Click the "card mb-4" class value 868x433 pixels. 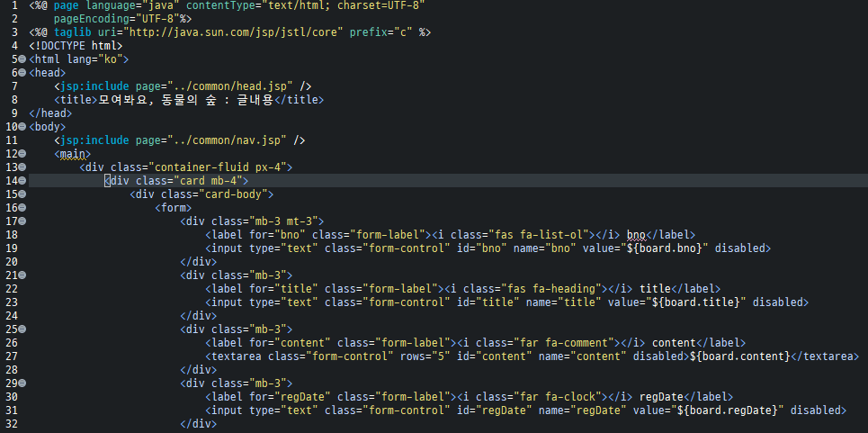coord(208,181)
